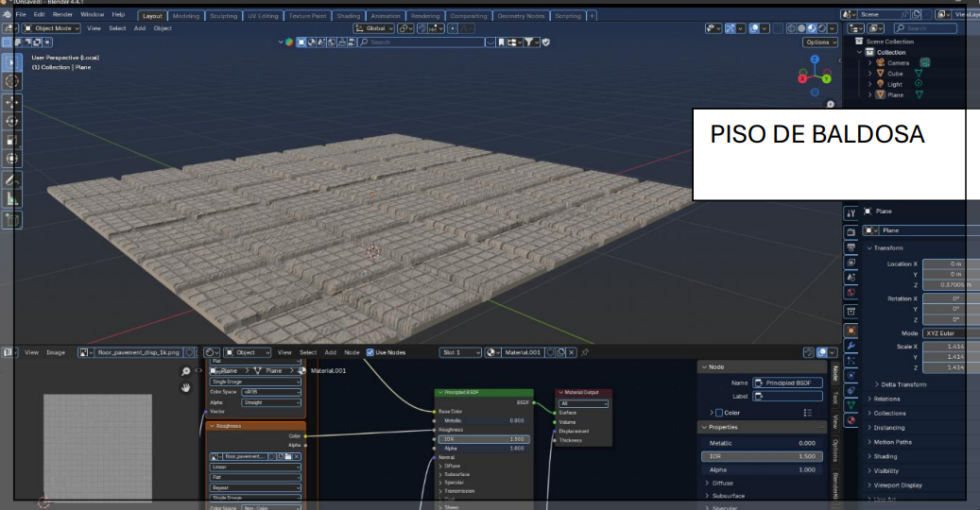This screenshot has height=510, width=980.
Task: Open the Material properties tab icon
Action: point(851,420)
